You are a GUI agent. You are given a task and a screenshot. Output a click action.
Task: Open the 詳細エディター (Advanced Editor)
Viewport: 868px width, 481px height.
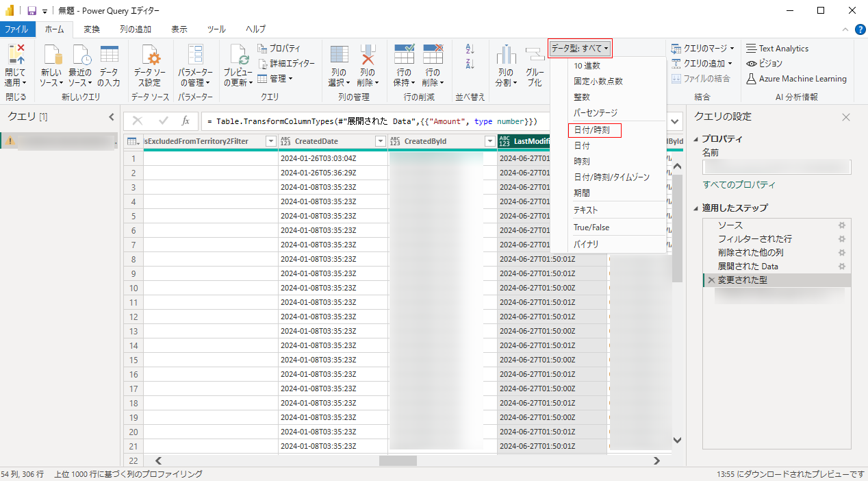[x=287, y=63]
